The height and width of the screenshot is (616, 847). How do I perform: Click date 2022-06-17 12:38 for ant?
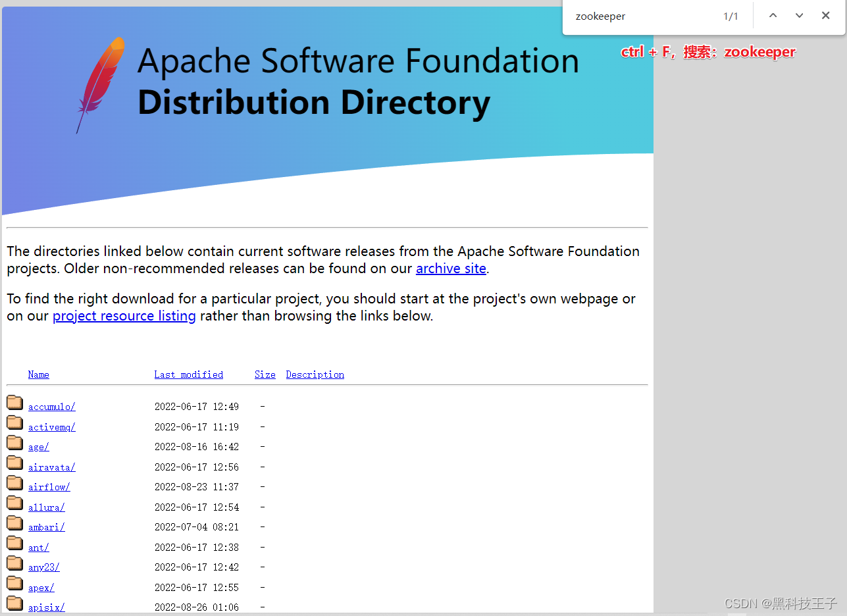[x=197, y=548]
